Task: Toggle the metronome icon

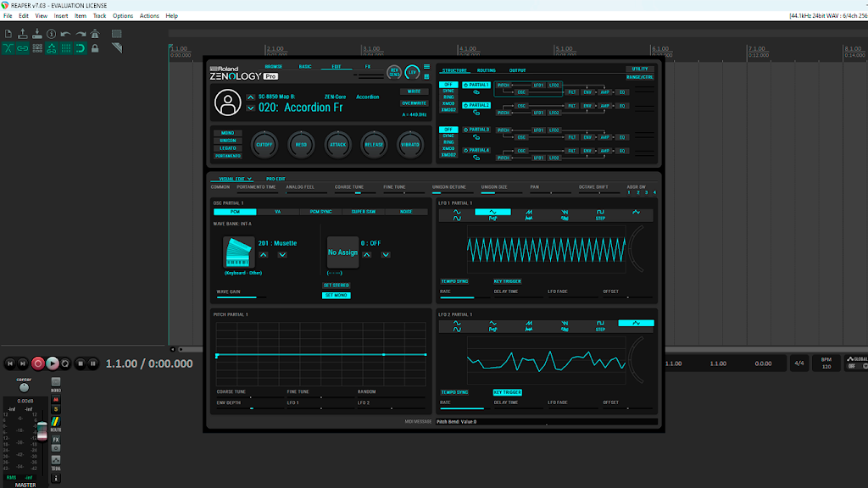Action: tap(95, 34)
